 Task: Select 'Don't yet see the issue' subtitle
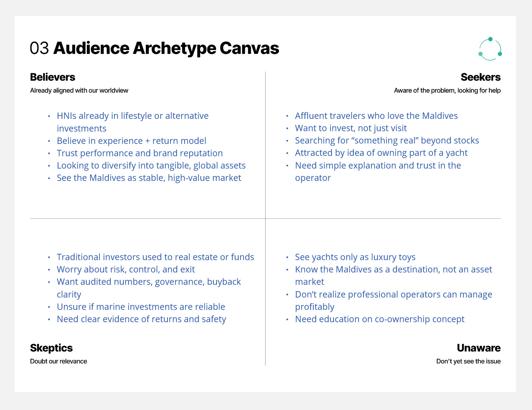point(468,361)
